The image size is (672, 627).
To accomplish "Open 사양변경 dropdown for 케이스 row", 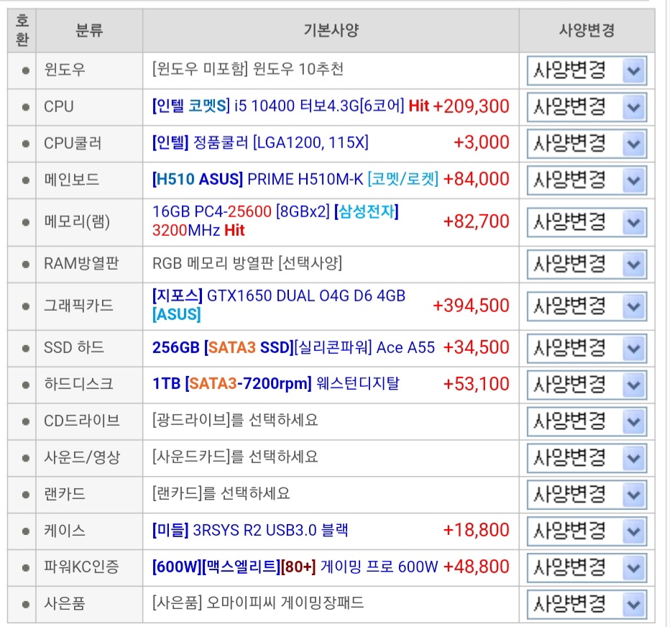I will tap(586, 531).
